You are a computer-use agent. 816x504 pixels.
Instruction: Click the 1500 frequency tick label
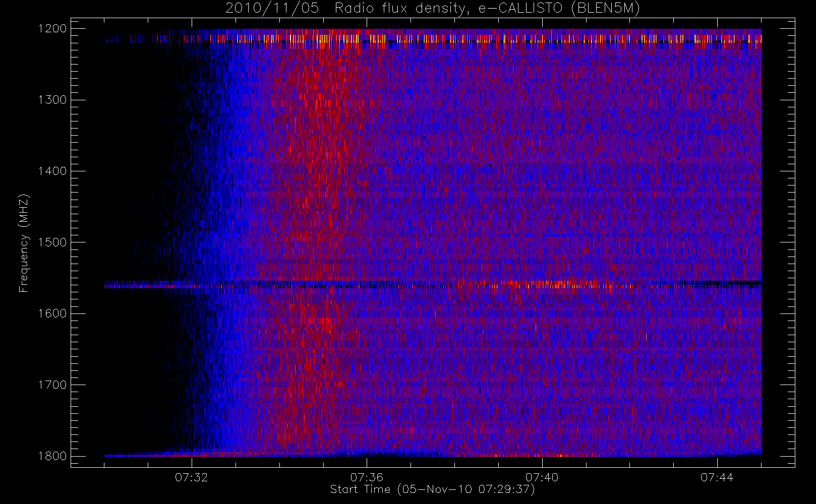pyautogui.click(x=52, y=242)
